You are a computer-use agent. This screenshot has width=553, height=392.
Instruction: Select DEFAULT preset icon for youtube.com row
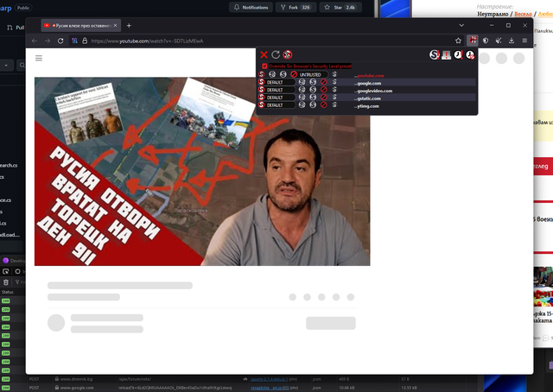point(261,74)
